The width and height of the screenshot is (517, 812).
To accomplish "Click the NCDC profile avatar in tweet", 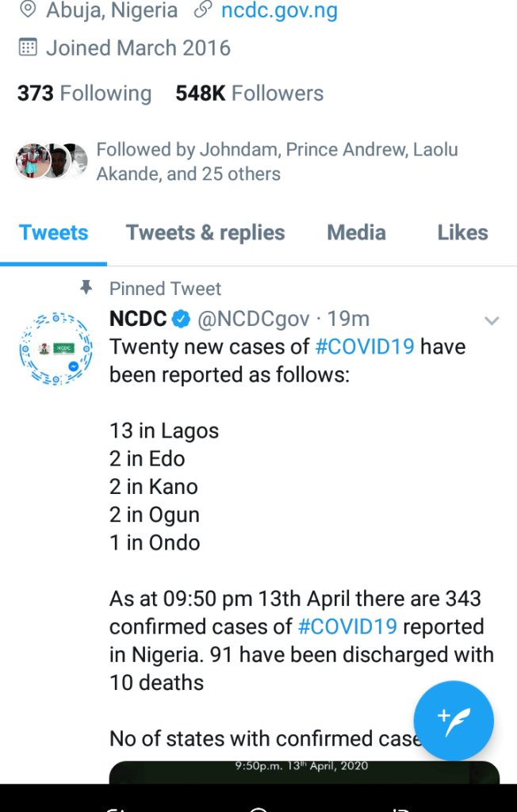I will [x=52, y=349].
